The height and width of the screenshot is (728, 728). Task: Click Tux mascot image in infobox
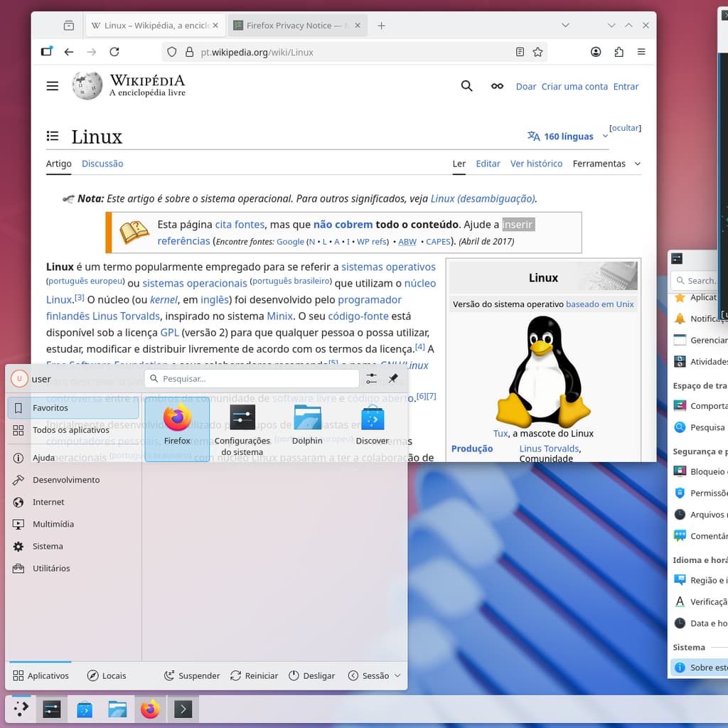[542, 371]
